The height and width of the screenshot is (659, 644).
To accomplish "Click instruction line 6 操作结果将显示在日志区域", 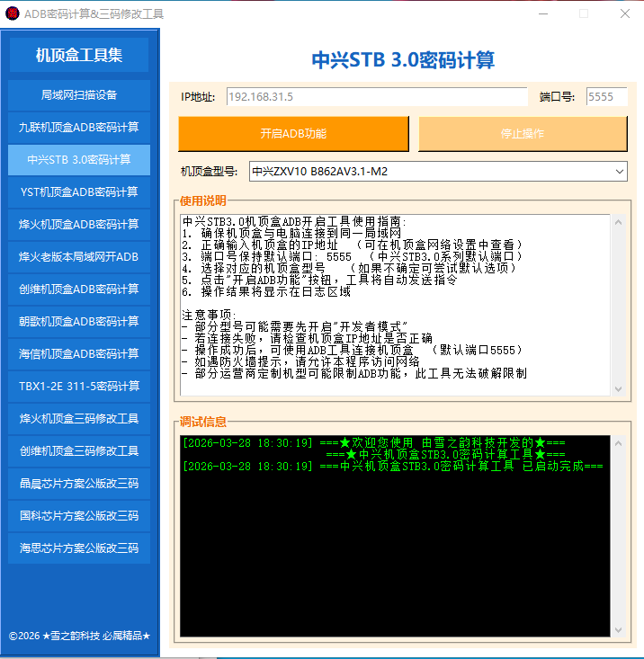I will (x=266, y=291).
